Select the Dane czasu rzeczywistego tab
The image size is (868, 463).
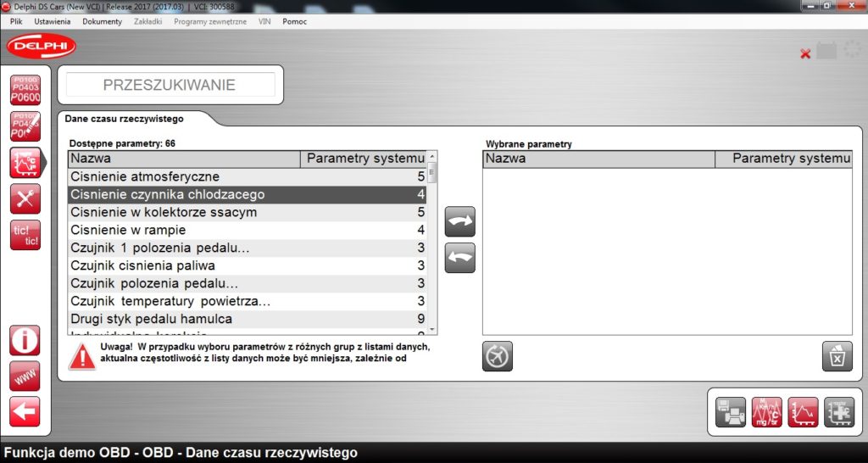[124, 119]
